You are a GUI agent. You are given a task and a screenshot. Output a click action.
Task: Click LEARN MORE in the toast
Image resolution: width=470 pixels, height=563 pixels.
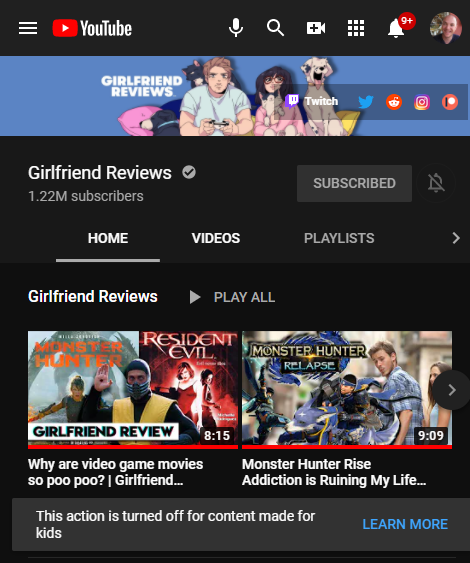click(x=405, y=524)
